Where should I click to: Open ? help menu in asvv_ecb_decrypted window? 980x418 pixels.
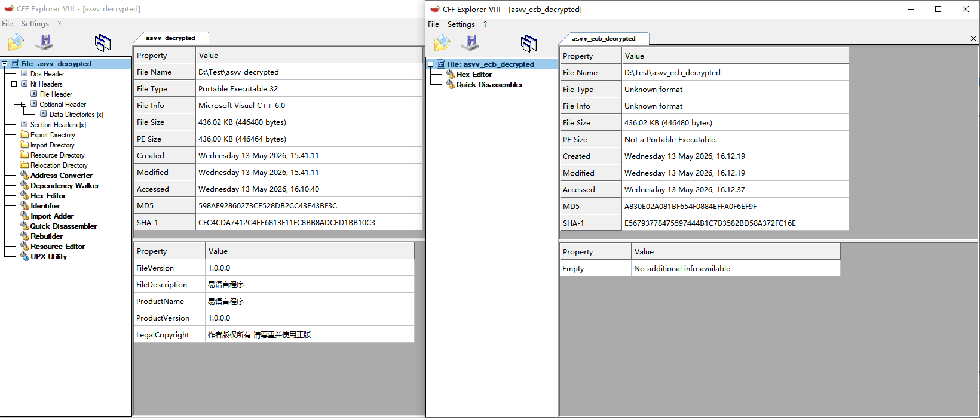tap(485, 24)
